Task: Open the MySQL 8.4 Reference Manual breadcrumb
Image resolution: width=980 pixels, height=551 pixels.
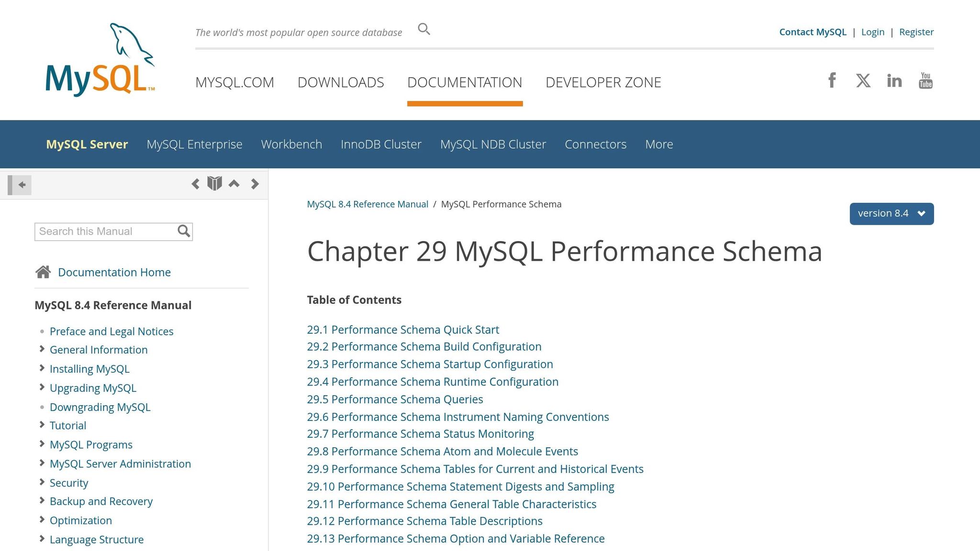Action: pos(367,204)
